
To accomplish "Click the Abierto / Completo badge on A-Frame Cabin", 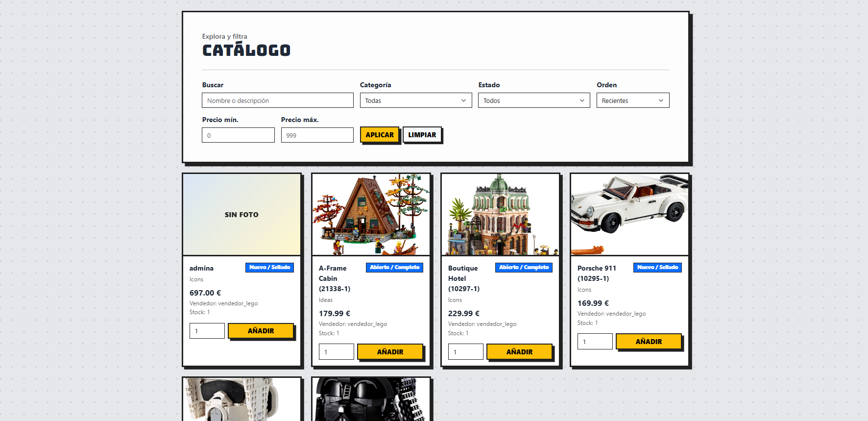I will point(394,268).
